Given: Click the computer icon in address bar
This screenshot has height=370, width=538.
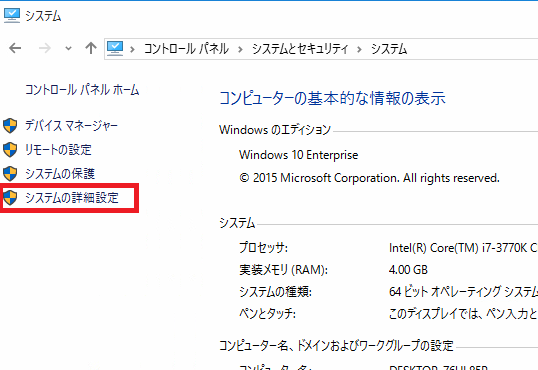Looking at the screenshot, I should [115, 49].
